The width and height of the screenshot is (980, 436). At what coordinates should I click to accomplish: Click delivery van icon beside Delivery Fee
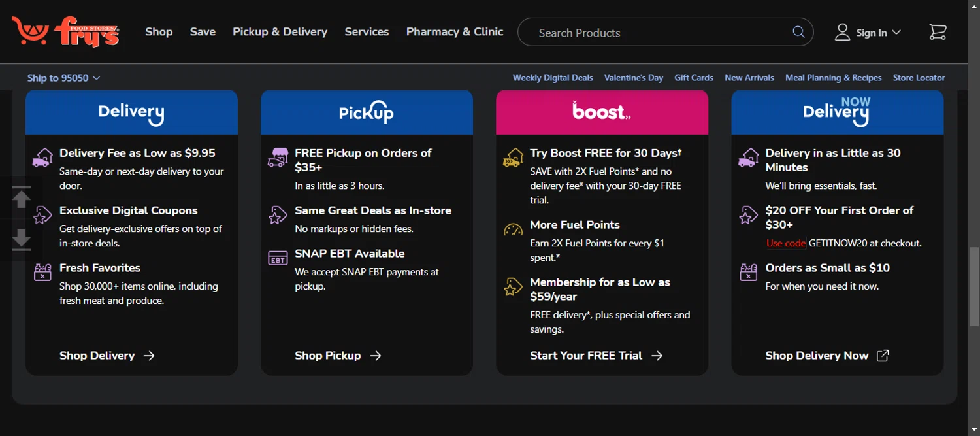click(42, 158)
